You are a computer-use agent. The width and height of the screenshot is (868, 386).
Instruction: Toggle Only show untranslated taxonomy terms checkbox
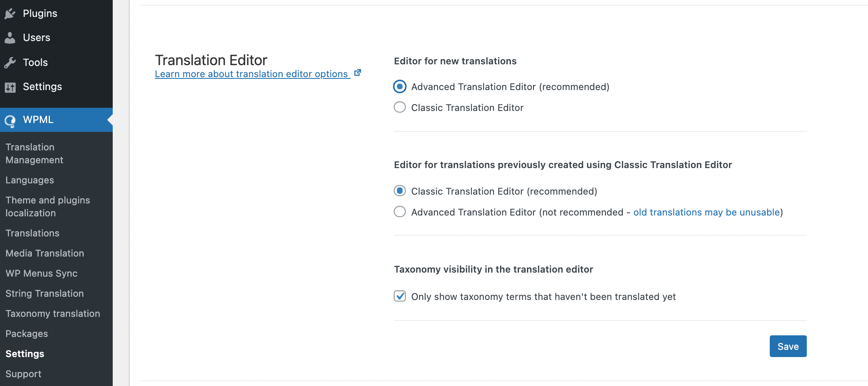pyautogui.click(x=400, y=296)
